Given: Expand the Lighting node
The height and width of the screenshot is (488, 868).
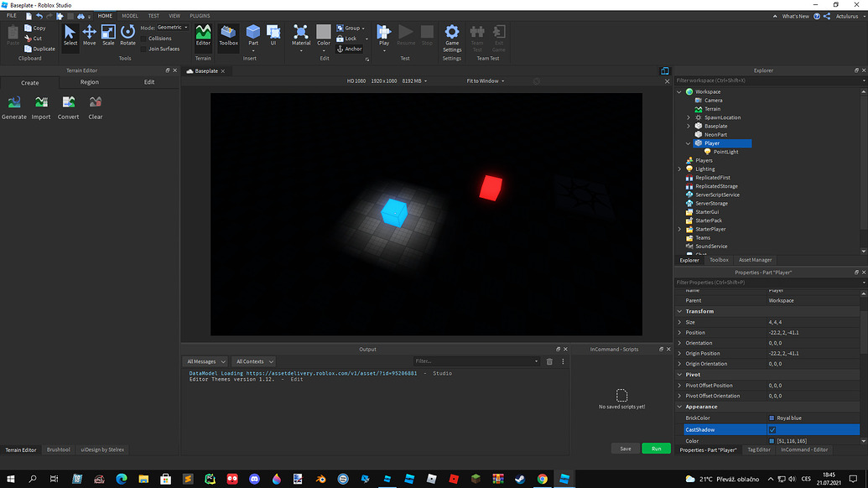Looking at the screenshot, I should pos(680,169).
